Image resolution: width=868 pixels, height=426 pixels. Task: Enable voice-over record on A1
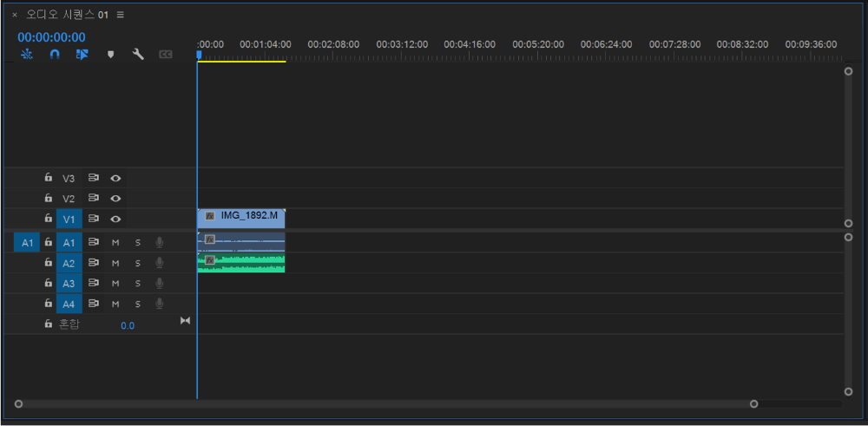pos(160,242)
